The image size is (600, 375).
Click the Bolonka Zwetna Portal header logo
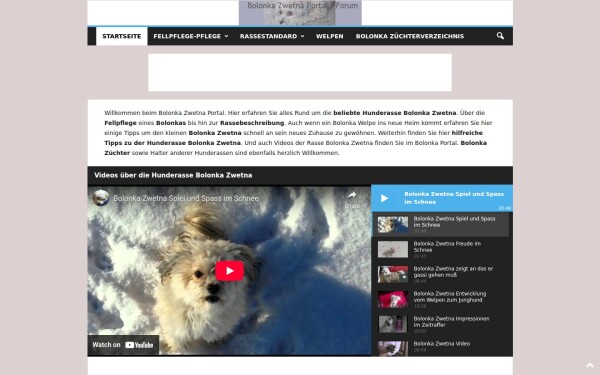(x=300, y=13)
